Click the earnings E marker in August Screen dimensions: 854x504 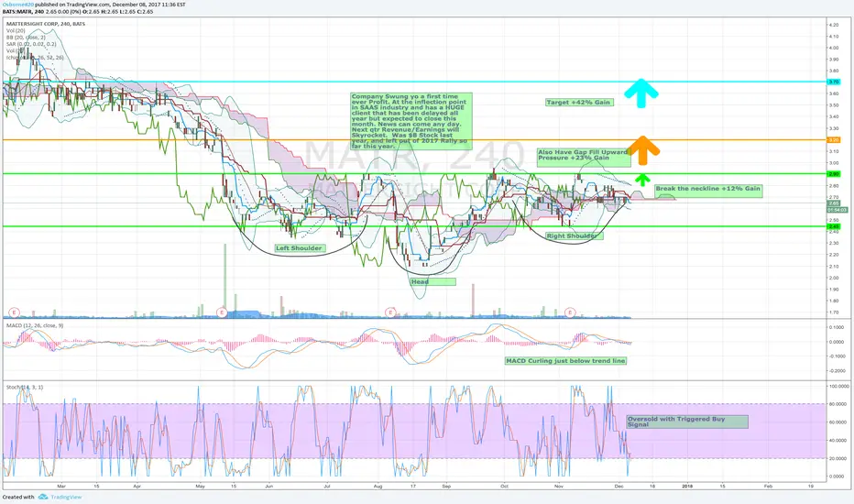390,312
